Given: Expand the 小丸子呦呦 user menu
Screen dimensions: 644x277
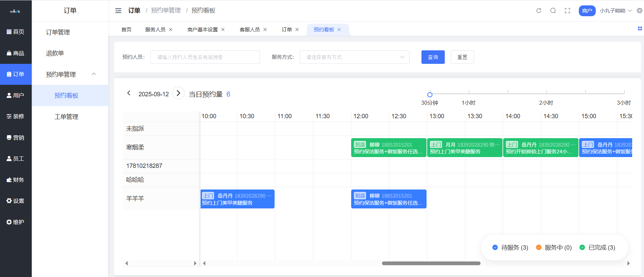Looking at the screenshot, I should [x=615, y=11].
